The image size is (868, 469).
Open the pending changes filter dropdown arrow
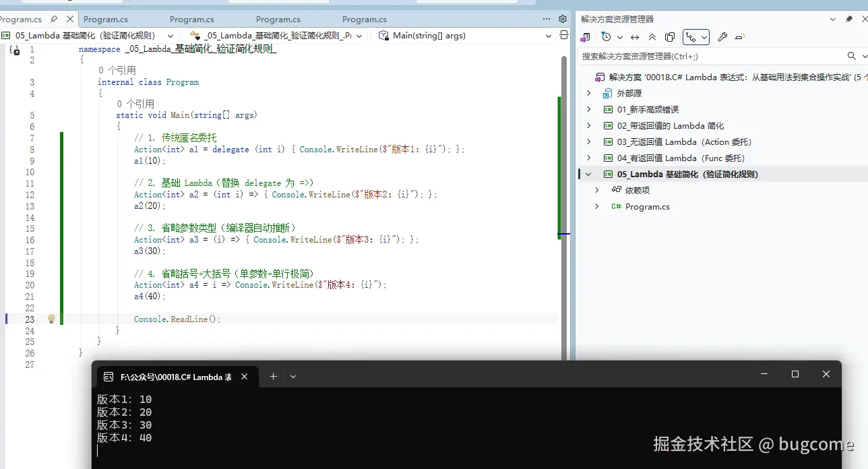tap(620, 37)
